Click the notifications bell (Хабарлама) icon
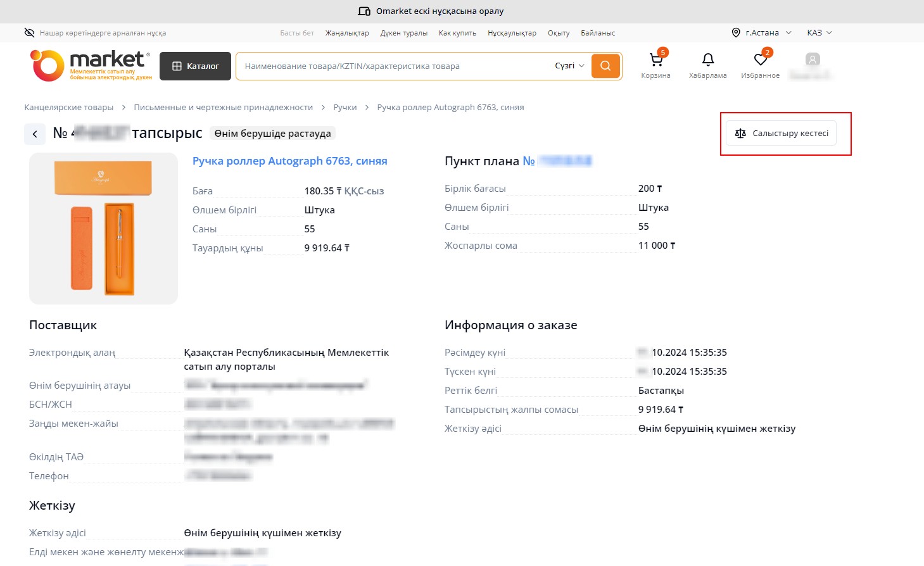This screenshot has width=924, height=566. point(707,60)
